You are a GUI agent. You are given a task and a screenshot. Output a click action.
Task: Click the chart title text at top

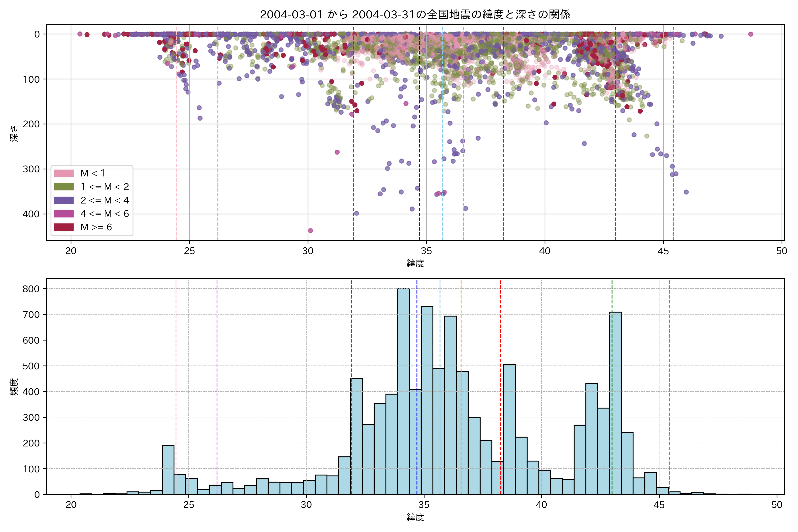coord(415,14)
